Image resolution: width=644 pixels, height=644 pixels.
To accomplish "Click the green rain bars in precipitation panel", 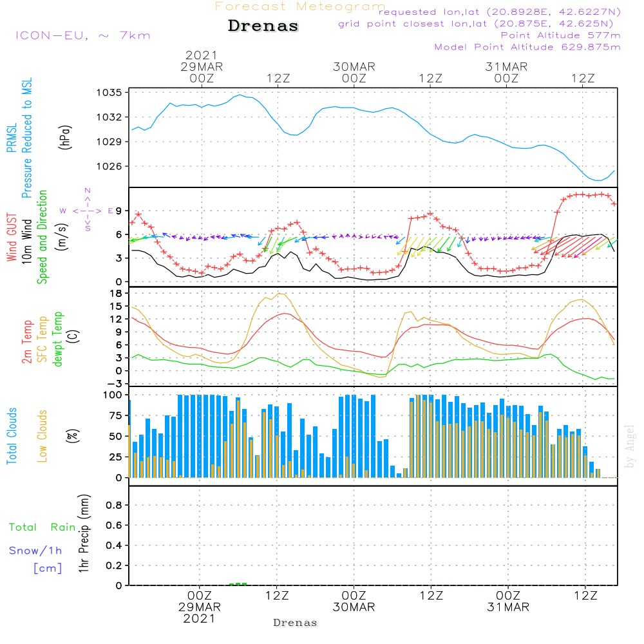I will point(238,583).
